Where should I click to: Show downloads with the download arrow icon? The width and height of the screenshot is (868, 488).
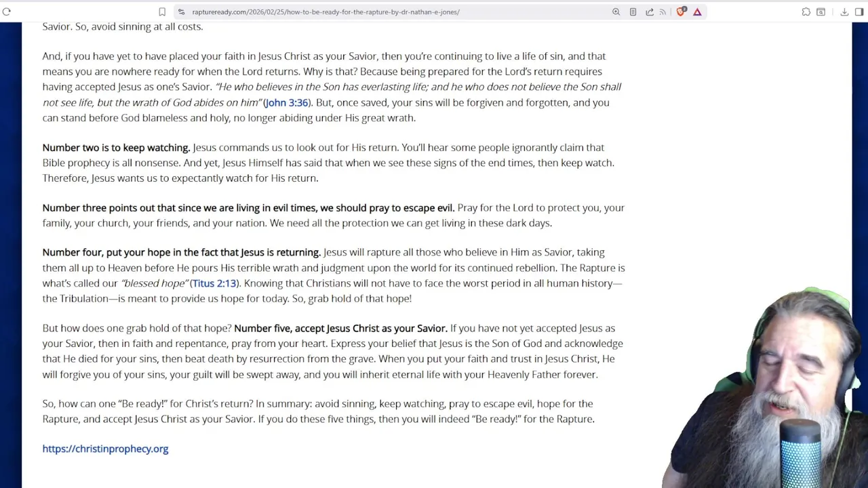(844, 12)
